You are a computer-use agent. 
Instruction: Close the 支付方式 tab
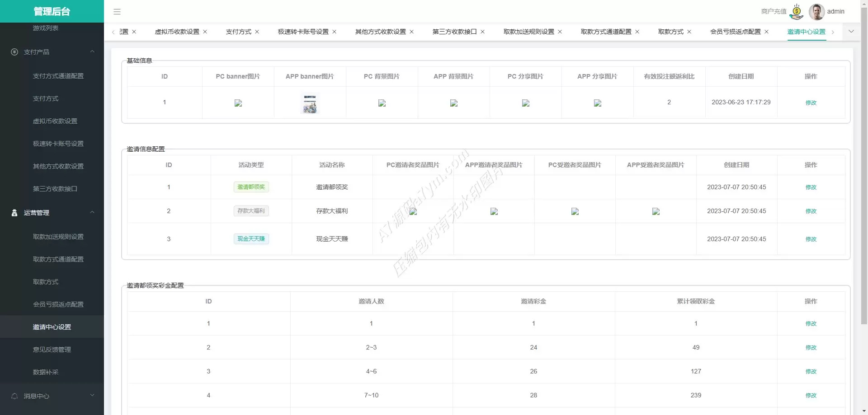point(257,32)
